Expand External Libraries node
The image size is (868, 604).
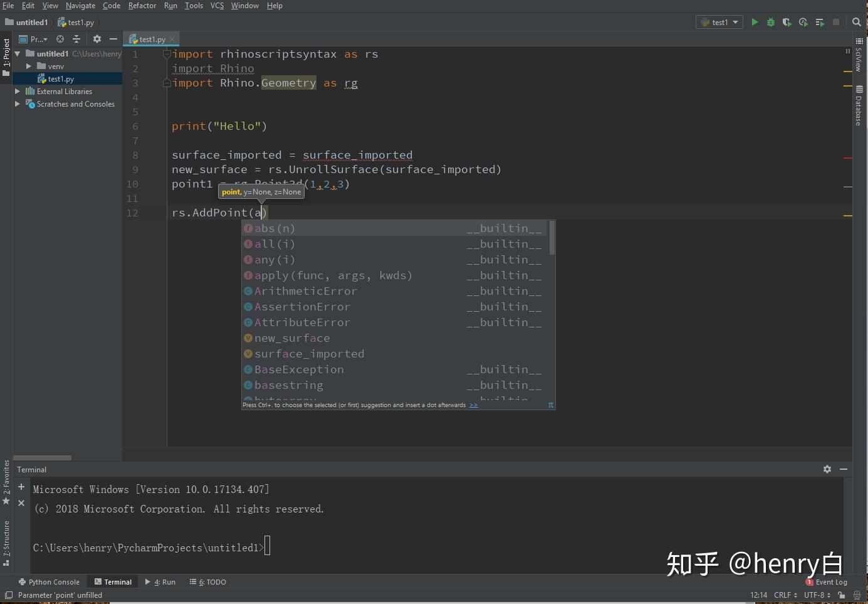click(x=18, y=92)
